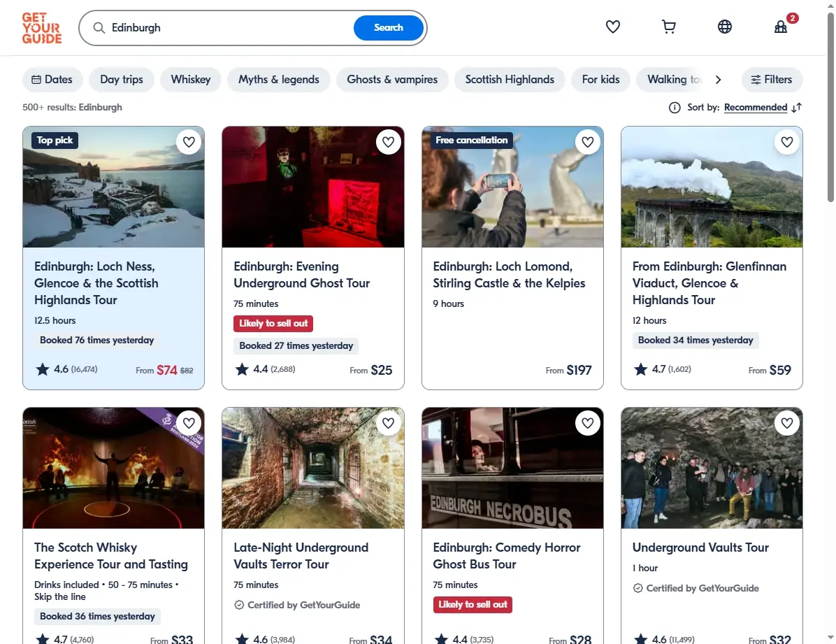The image size is (836, 644).
Task: Click star rating on Evening Underground Ghost Tour
Action: (x=265, y=369)
